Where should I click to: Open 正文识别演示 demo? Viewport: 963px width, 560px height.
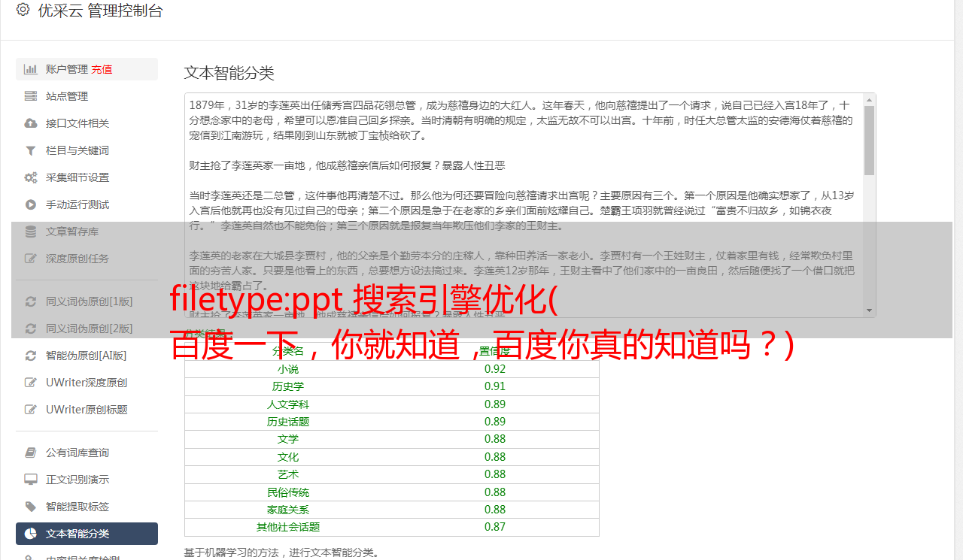click(x=87, y=480)
